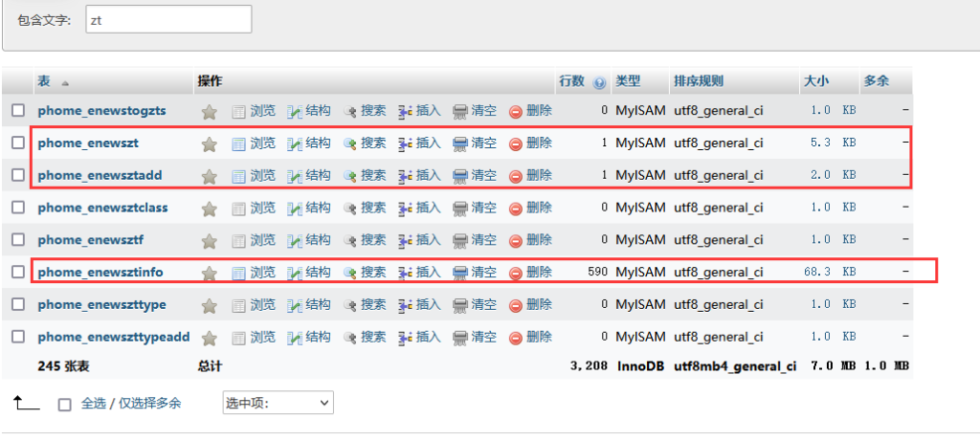Viewport: 980px width, 441px height.
Task: Structure icon for phome_enewsztadd
Action: click(x=295, y=177)
